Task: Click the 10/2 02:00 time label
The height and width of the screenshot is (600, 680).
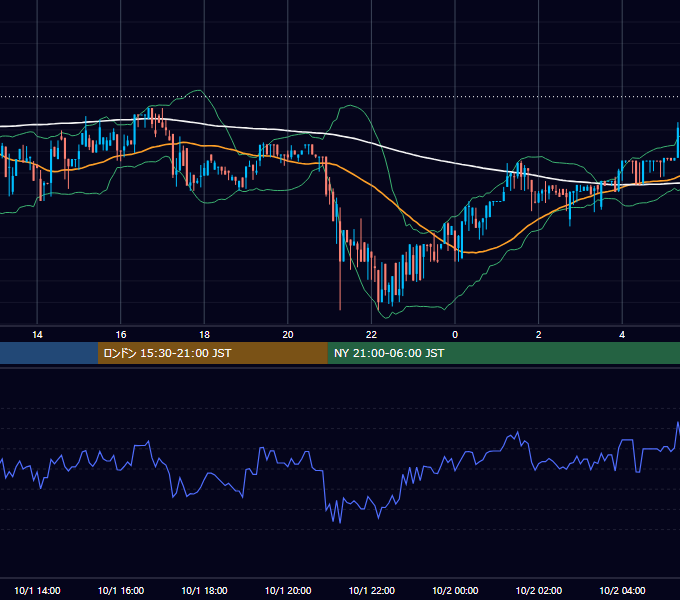Action: coord(539,590)
